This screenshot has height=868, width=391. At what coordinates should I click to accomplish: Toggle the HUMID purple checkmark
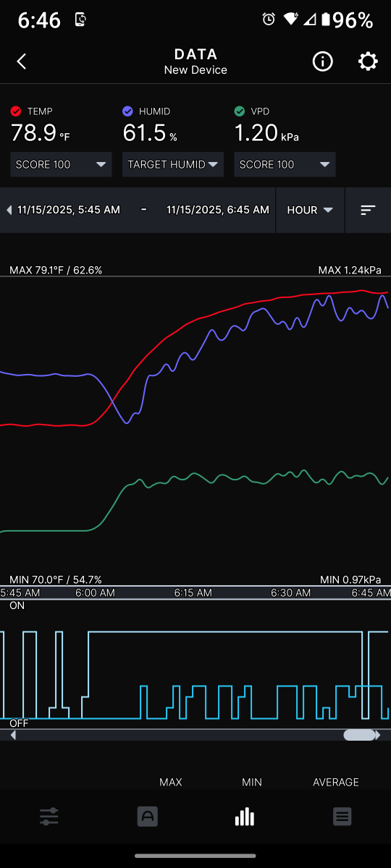[127, 111]
